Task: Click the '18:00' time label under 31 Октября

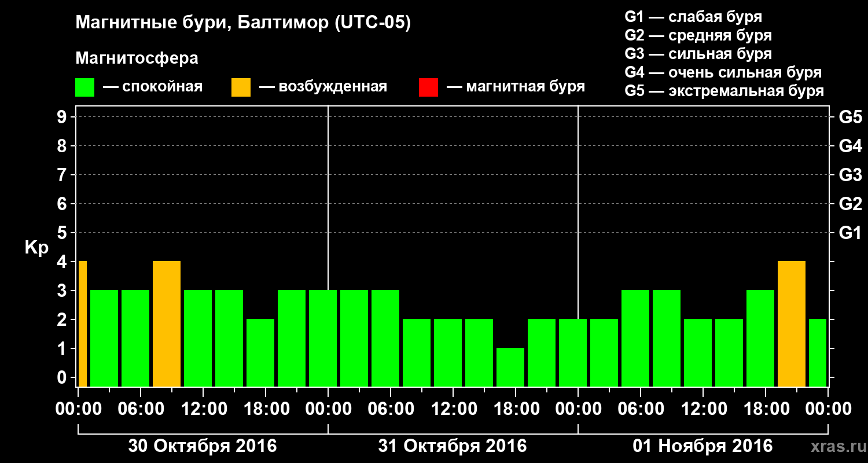Action: pos(518,410)
